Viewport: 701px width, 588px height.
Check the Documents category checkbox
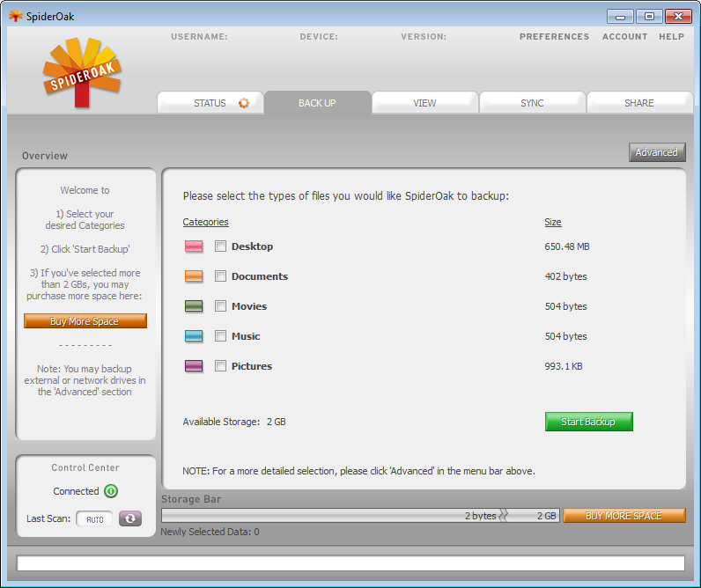point(221,277)
